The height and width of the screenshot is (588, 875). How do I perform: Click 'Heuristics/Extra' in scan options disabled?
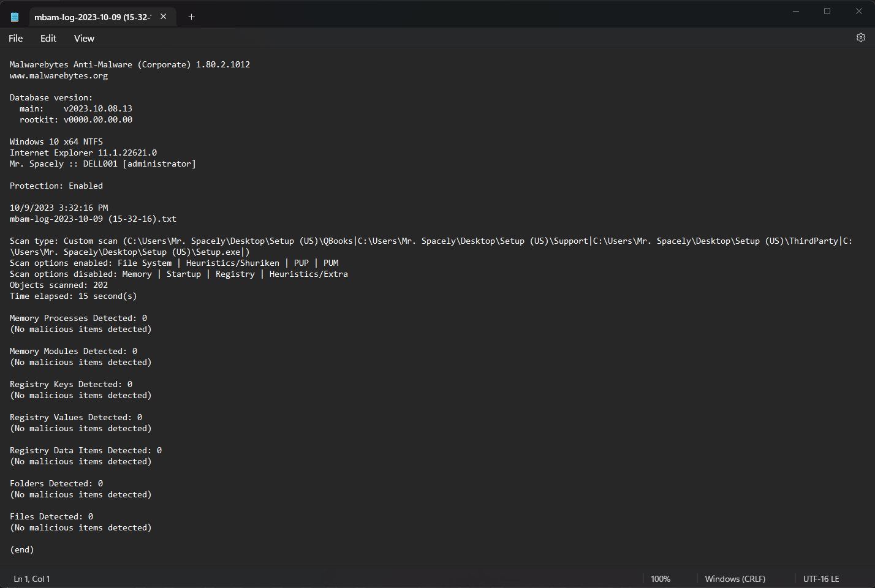(x=309, y=274)
